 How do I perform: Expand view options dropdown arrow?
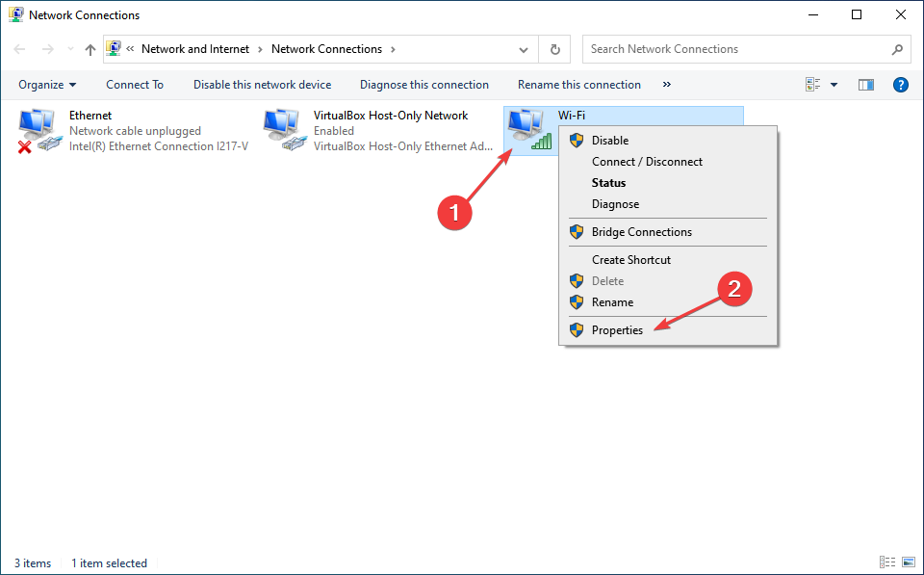834,85
